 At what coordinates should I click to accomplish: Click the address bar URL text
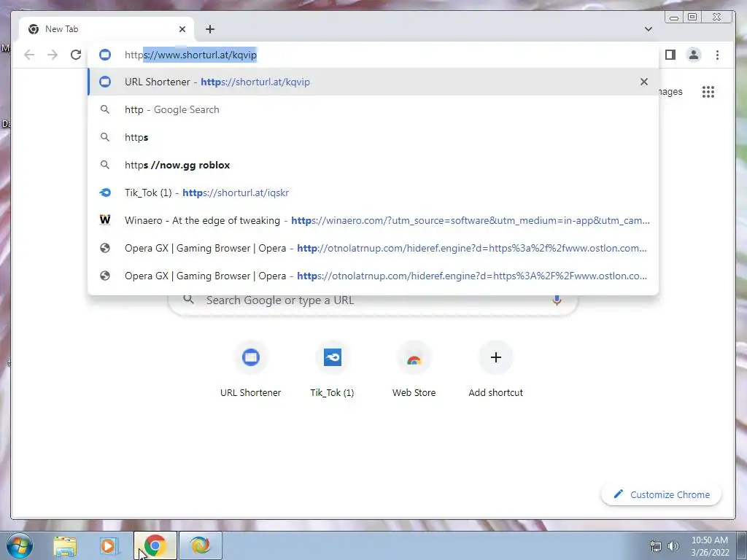(x=190, y=55)
